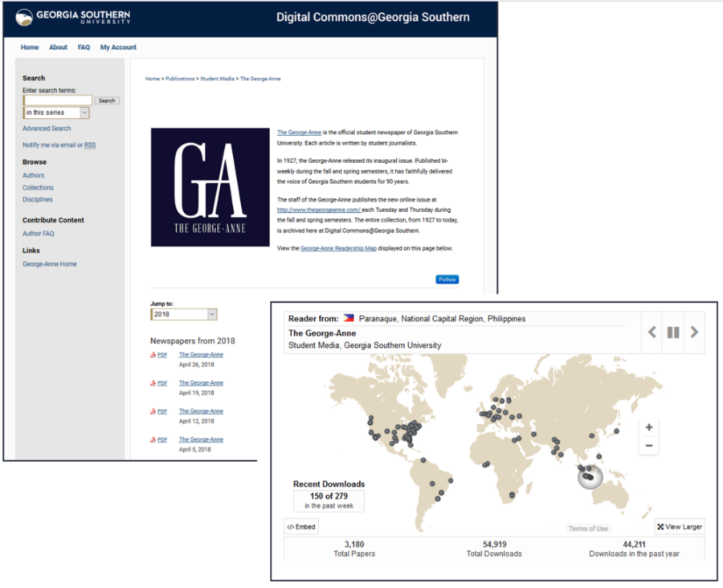Open the Author FAQ link
The image size is (723, 588).
coord(39,234)
